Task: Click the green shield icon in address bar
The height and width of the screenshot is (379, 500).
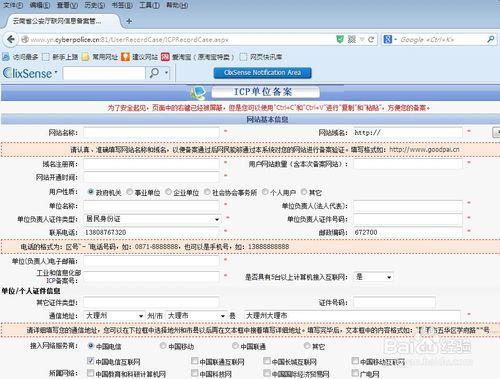Action: (x=340, y=39)
